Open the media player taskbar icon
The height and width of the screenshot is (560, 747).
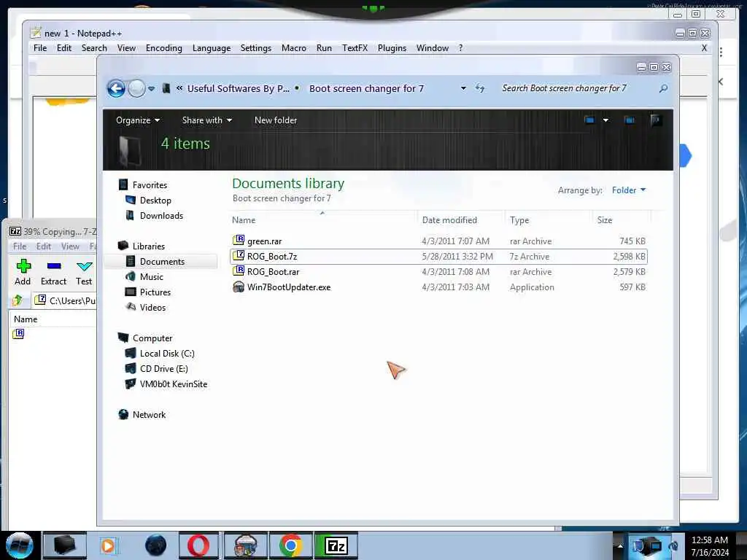coord(108,545)
